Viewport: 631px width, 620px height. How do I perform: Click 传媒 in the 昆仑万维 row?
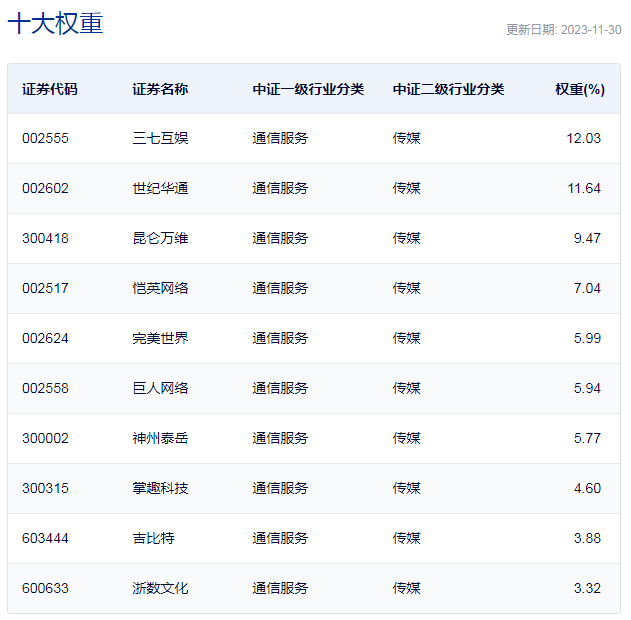pyautogui.click(x=406, y=238)
